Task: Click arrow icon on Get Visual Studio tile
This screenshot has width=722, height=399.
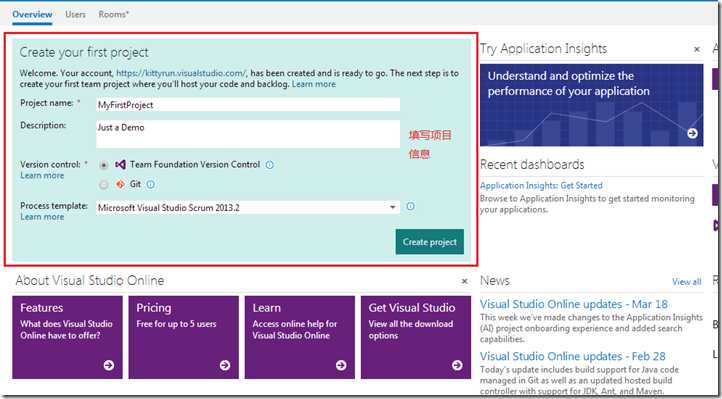Action: pyautogui.click(x=457, y=365)
